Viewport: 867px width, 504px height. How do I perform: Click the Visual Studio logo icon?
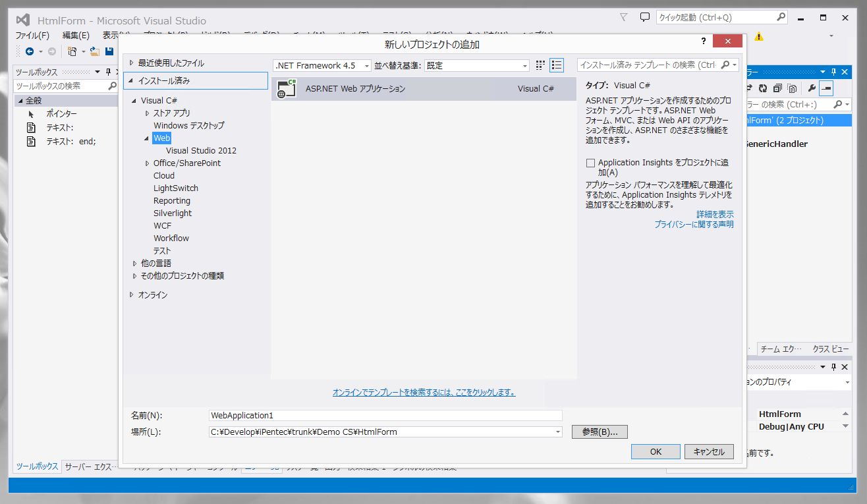click(23, 20)
